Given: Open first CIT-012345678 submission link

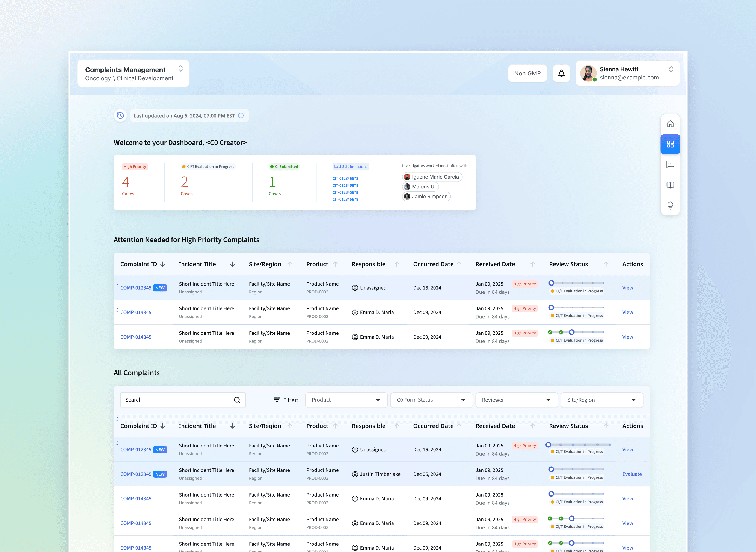Looking at the screenshot, I should click(x=345, y=179).
